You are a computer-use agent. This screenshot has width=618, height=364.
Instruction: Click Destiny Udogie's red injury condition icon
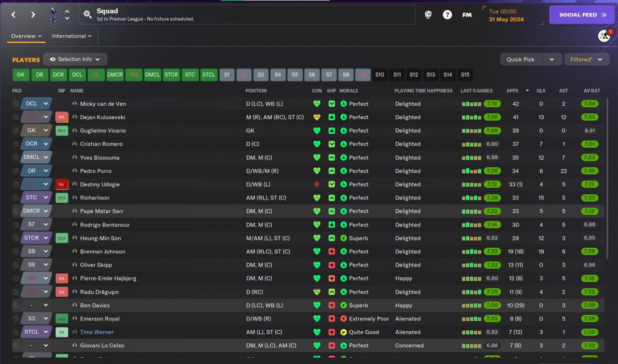317,184
